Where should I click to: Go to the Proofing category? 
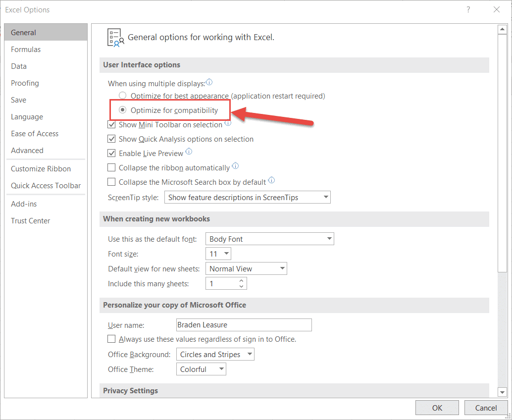[46, 83]
